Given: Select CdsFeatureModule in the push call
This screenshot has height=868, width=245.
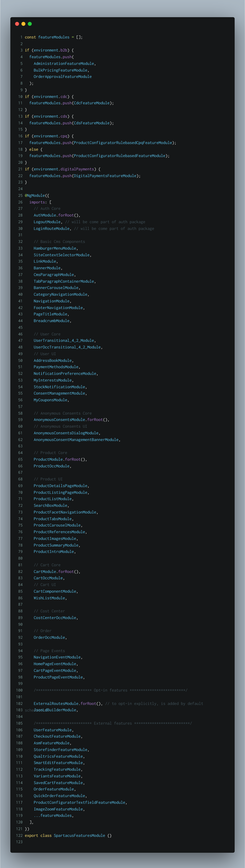Looking at the screenshot, I should coord(92,123).
